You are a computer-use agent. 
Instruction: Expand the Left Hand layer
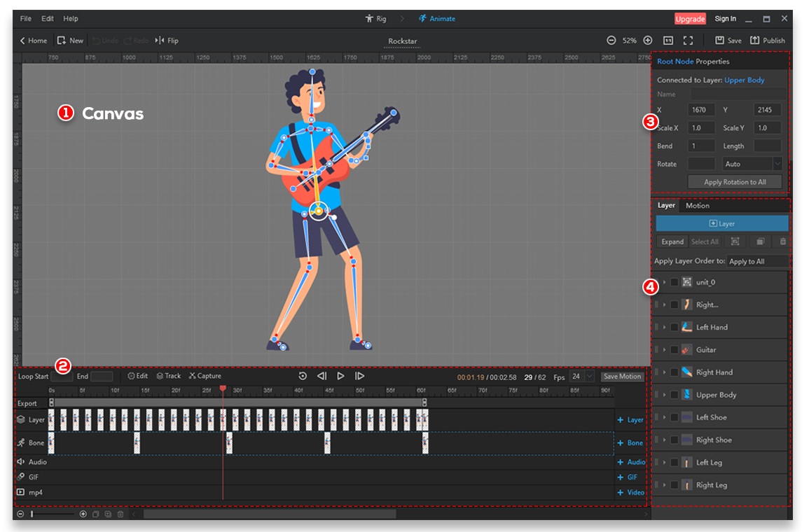pyautogui.click(x=665, y=328)
